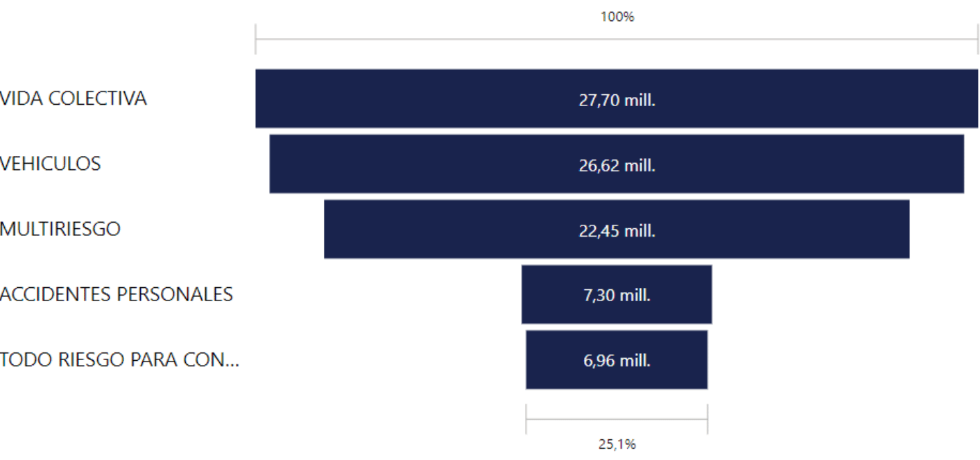Viewport: 980px width, 460px height.
Task: Click the truncated TODO RIESGO PARA CON... label
Action: click(x=119, y=359)
